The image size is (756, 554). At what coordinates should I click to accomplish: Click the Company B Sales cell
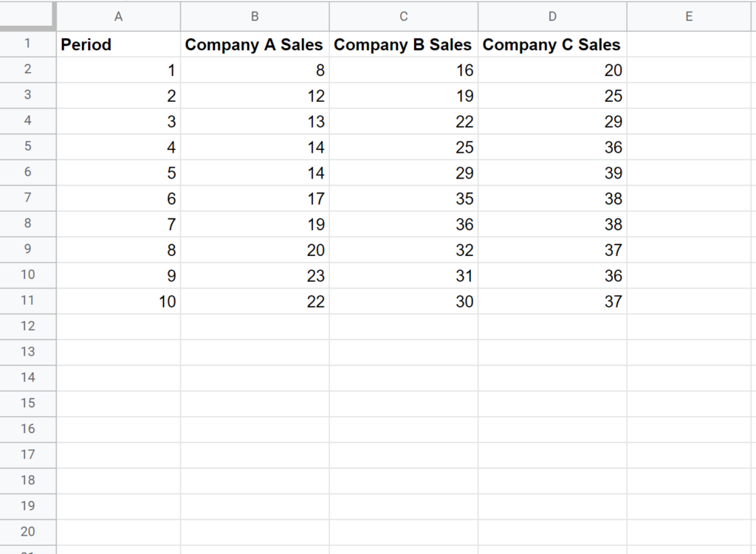403,44
